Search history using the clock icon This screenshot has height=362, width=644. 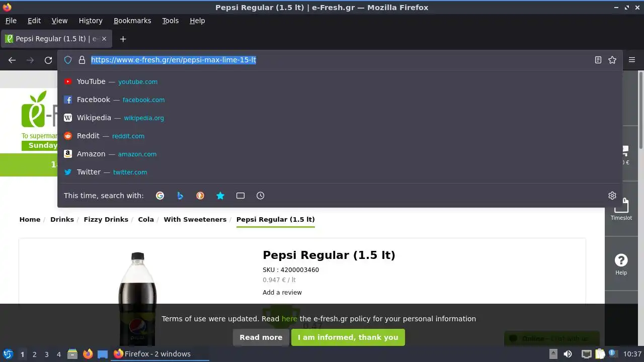[x=261, y=196]
